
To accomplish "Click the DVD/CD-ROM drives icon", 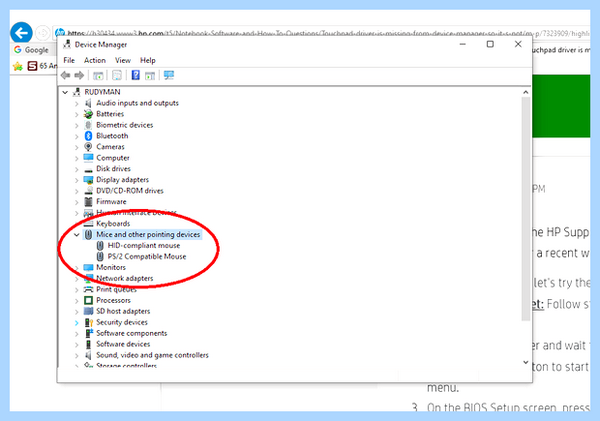I will [88, 191].
